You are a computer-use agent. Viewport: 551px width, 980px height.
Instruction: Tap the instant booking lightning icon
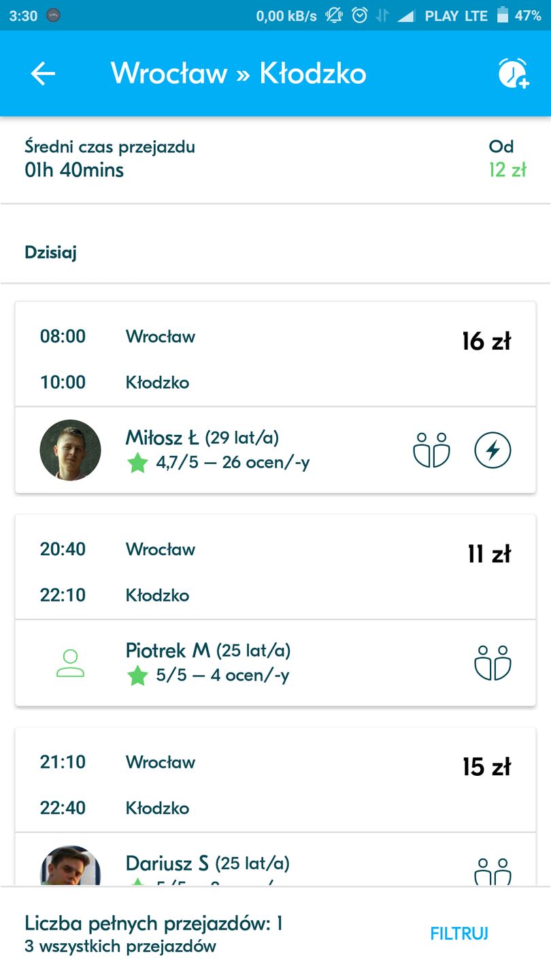pyautogui.click(x=492, y=451)
